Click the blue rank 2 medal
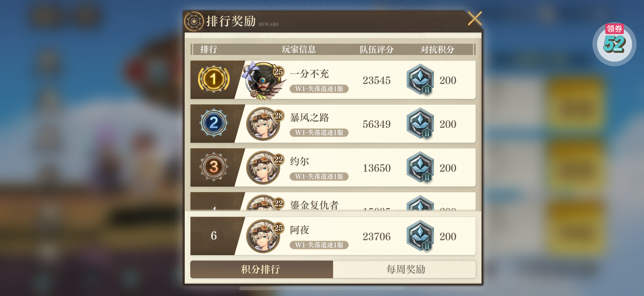 coord(213,123)
